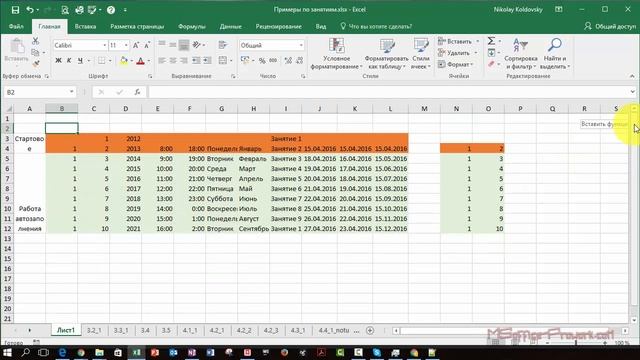Open the Формат cells dropdown
The image size is (640, 360).
[456, 64]
